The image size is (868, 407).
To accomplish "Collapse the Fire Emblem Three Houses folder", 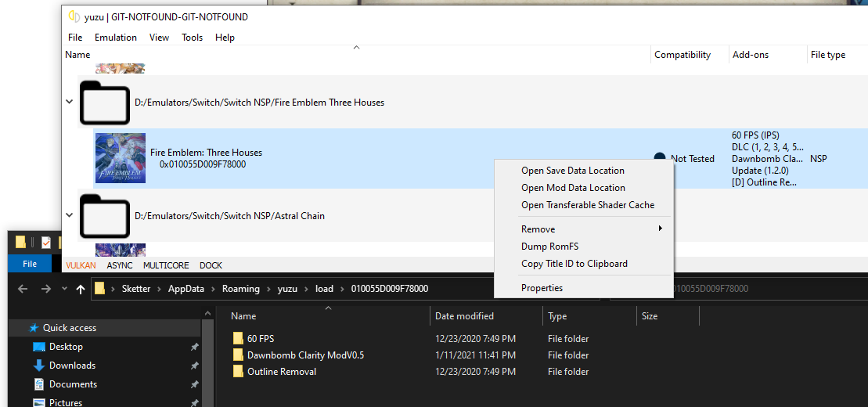I will click(x=69, y=102).
